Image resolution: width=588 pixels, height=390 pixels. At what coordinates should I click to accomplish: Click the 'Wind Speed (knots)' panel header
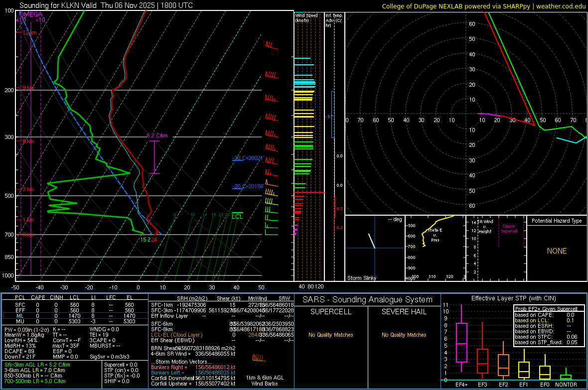pos(306,17)
